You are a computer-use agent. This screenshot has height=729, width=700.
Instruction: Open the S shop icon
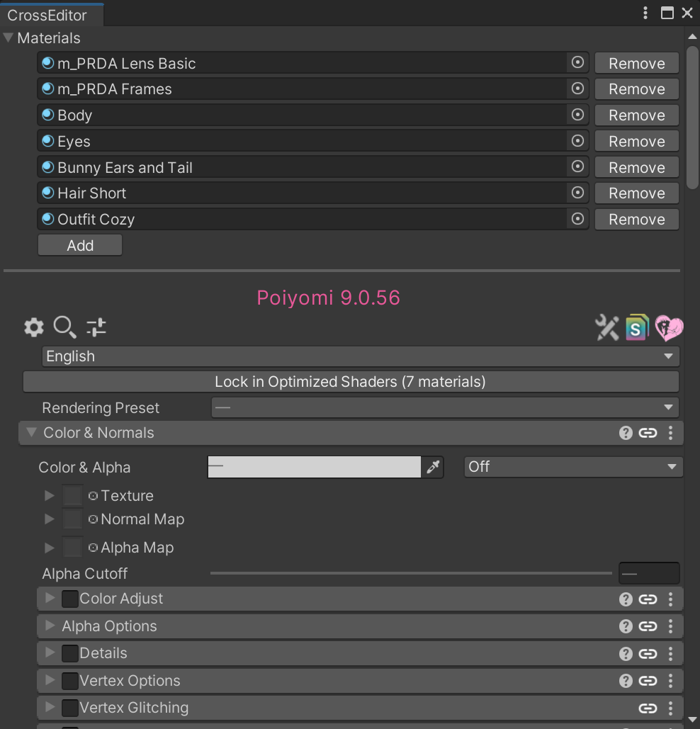[x=637, y=328]
